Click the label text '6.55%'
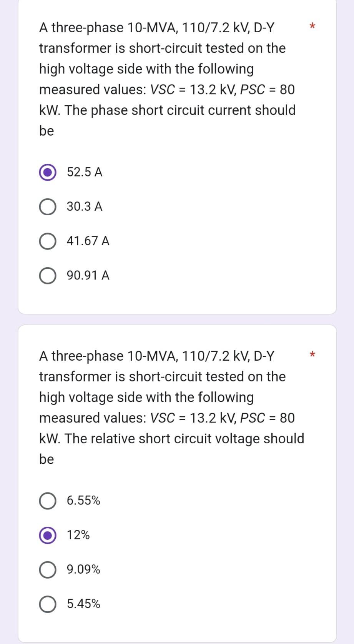Viewport: 354px width, 644px height. 83,501
